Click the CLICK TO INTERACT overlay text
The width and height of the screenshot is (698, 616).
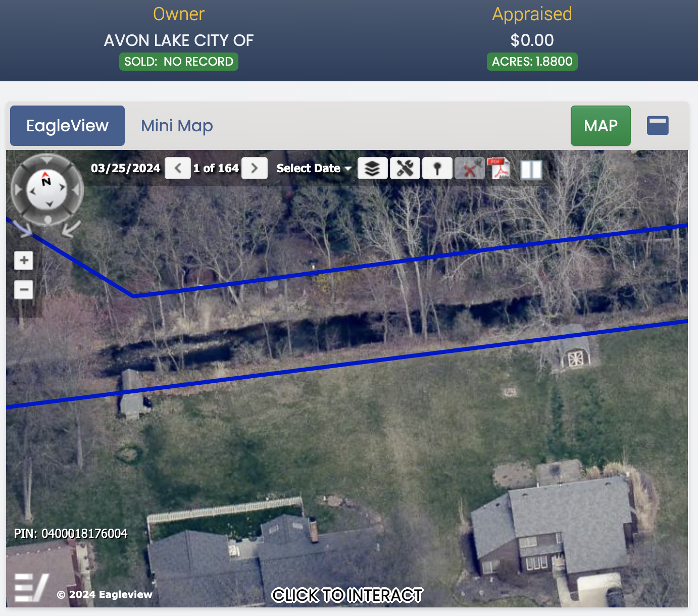tap(347, 595)
